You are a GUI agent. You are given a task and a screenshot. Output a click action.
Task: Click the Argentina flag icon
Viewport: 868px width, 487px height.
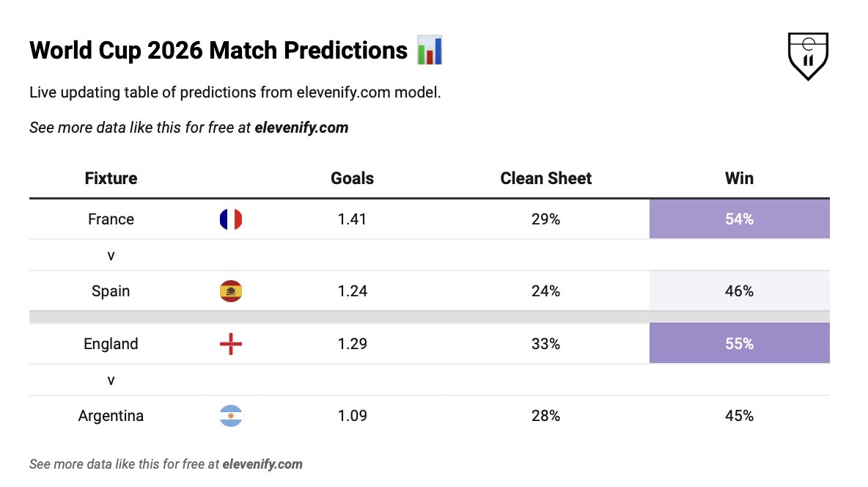coord(231,416)
